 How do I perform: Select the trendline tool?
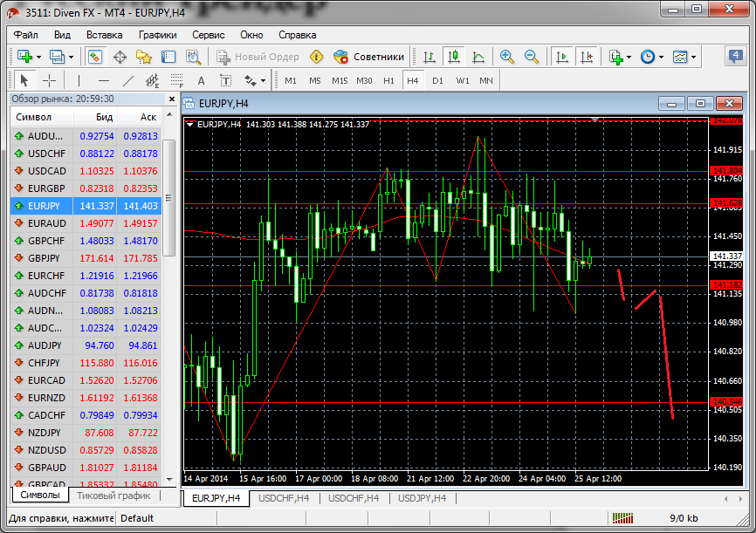(127, 80)
